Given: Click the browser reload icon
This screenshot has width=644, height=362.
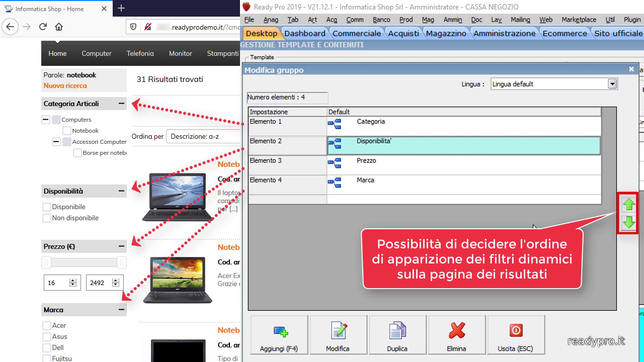Looking at the screenshot, I should 43,27.
